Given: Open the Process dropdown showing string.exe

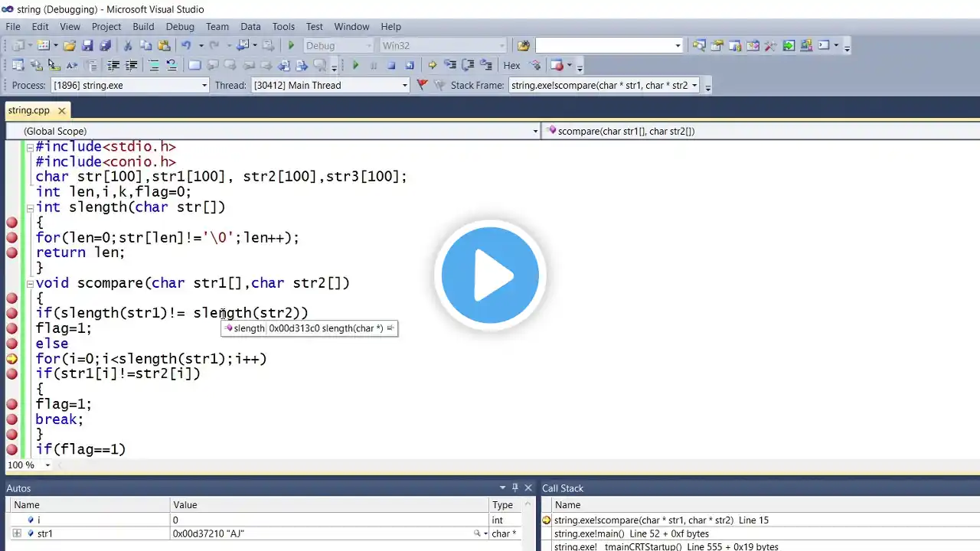Looking at the screenshot, I should pyautogui.click(x=129, y=85).
